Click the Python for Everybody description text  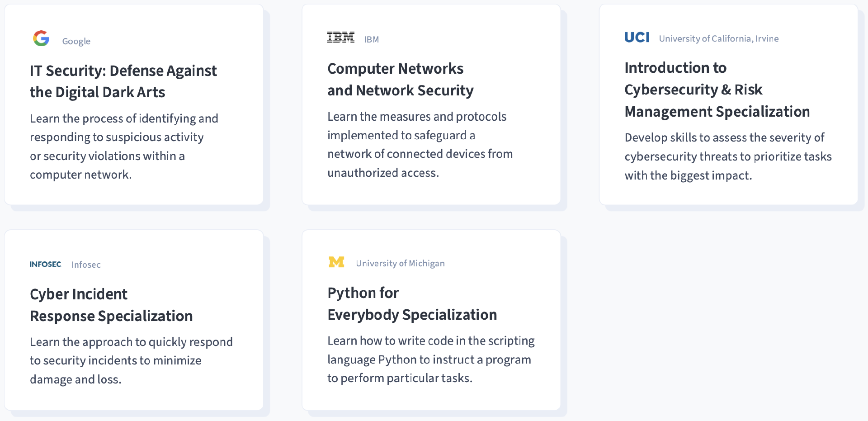click(430, 359)
